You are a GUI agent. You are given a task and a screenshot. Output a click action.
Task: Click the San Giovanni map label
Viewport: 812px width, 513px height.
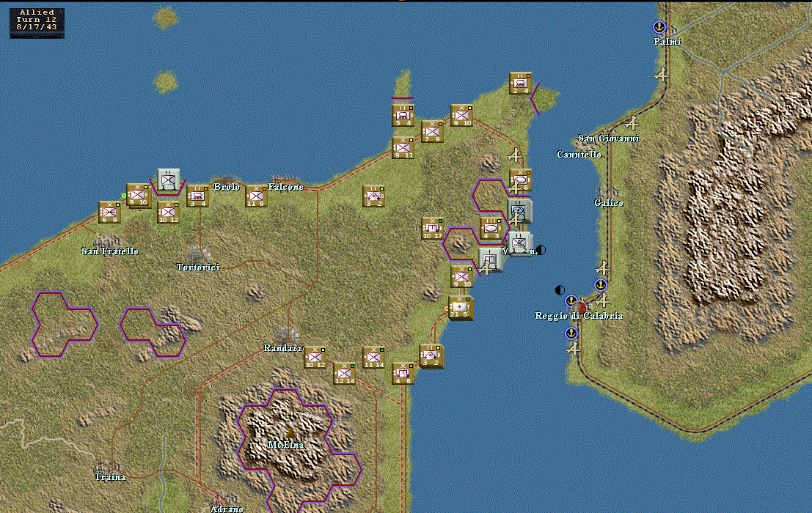point(609,139)
